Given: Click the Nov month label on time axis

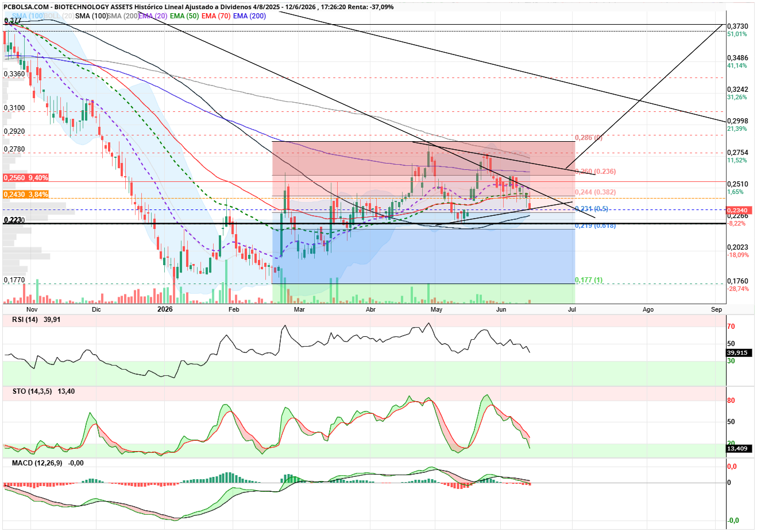Looking at the screenshot, I should coord(32,309).
